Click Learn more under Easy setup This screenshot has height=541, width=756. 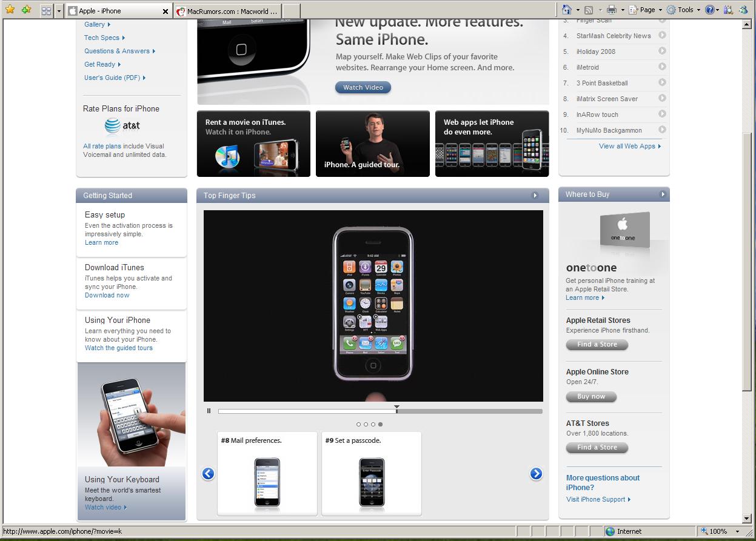pos(101,242)
